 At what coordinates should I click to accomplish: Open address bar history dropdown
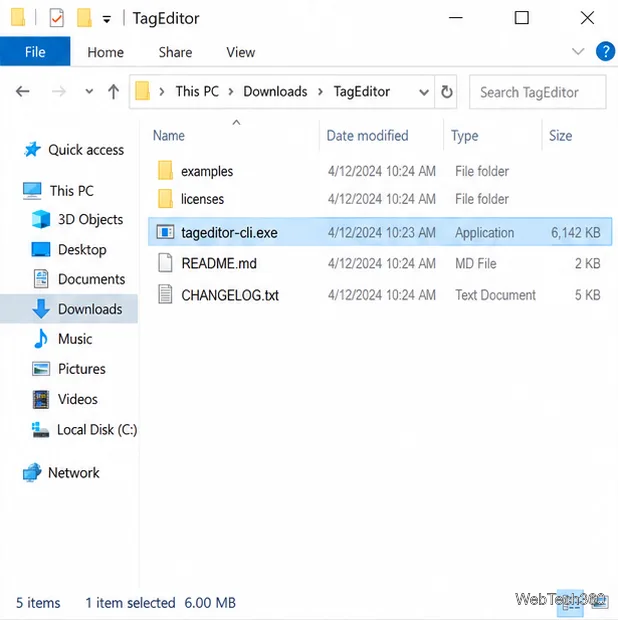424,92
